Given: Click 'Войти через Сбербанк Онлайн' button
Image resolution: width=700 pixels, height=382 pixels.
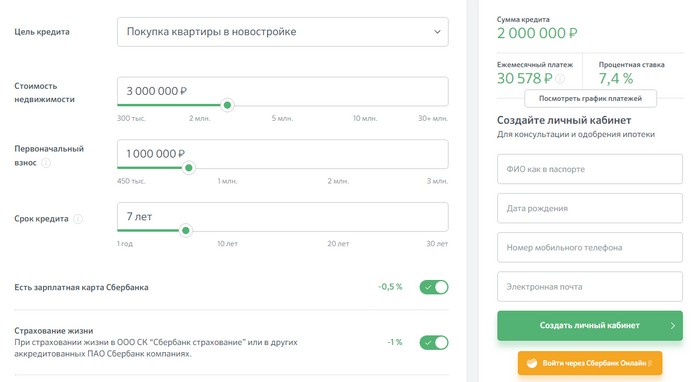Looking at the screenshot, I should click(x=590, y=363).
